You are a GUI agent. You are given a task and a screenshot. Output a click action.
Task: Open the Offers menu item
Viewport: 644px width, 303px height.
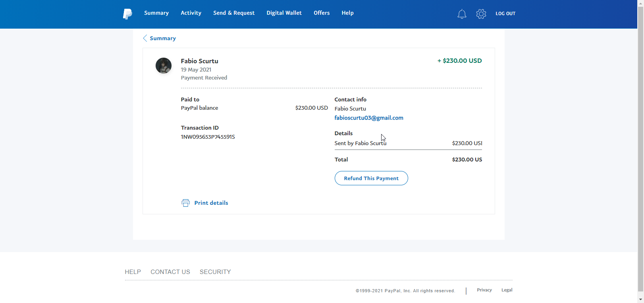(322, 13)
